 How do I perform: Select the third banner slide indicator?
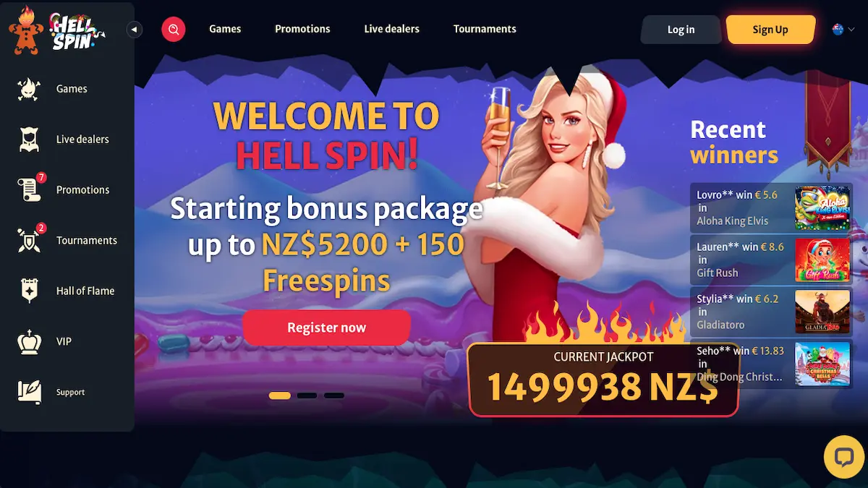[334, 395]
